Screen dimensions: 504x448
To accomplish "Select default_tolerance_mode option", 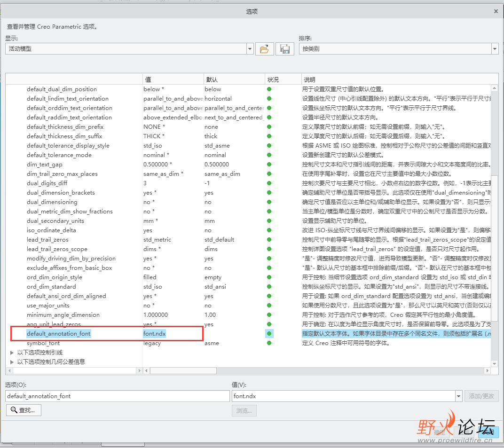I will point(59,155).
